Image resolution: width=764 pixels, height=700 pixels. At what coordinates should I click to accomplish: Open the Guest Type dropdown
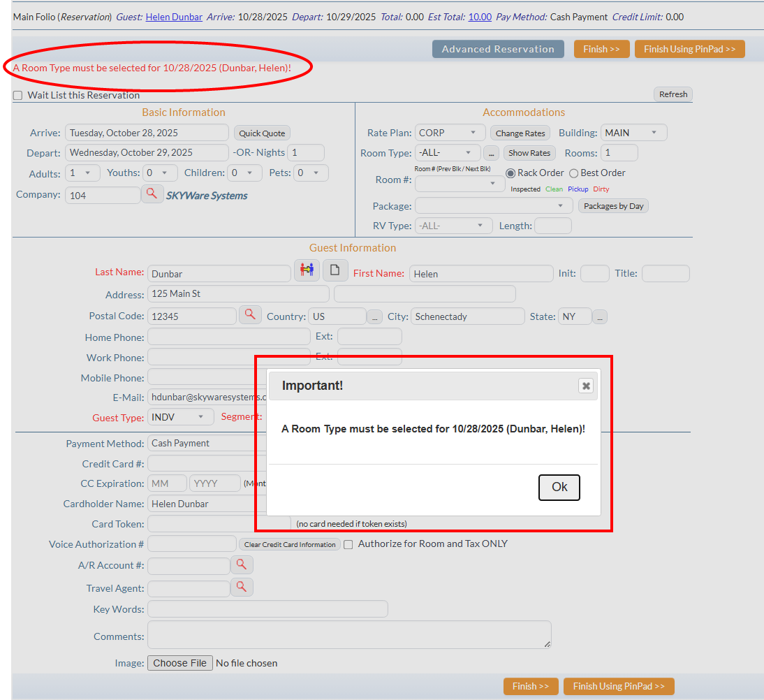point(180,417)
